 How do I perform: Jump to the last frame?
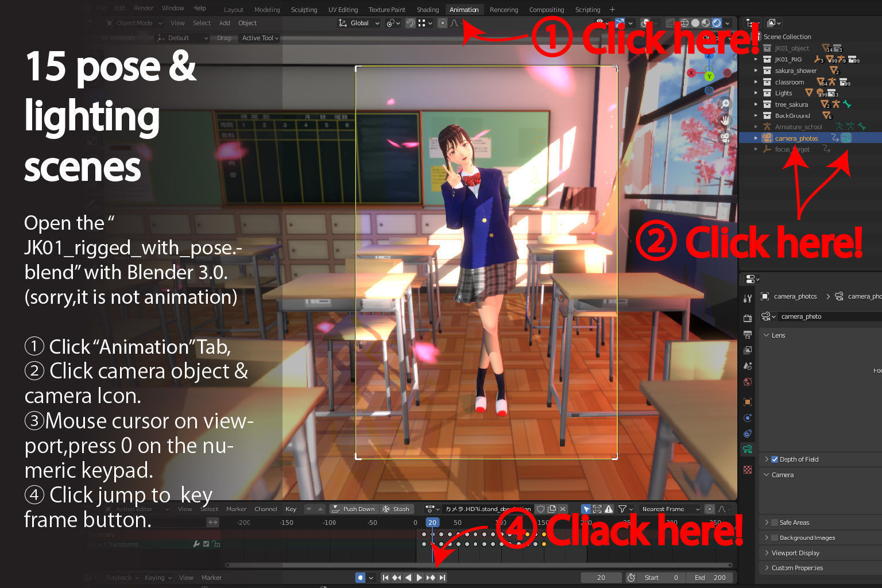(442, 578)
